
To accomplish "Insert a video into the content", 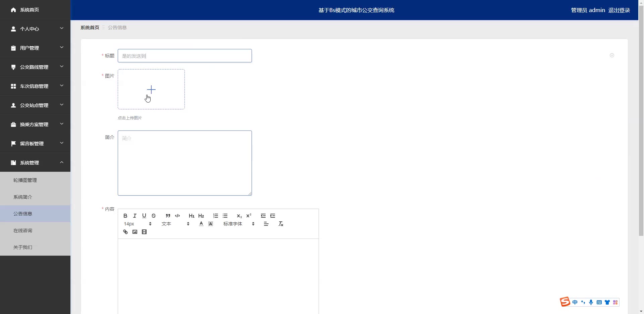I will point(144,232).
